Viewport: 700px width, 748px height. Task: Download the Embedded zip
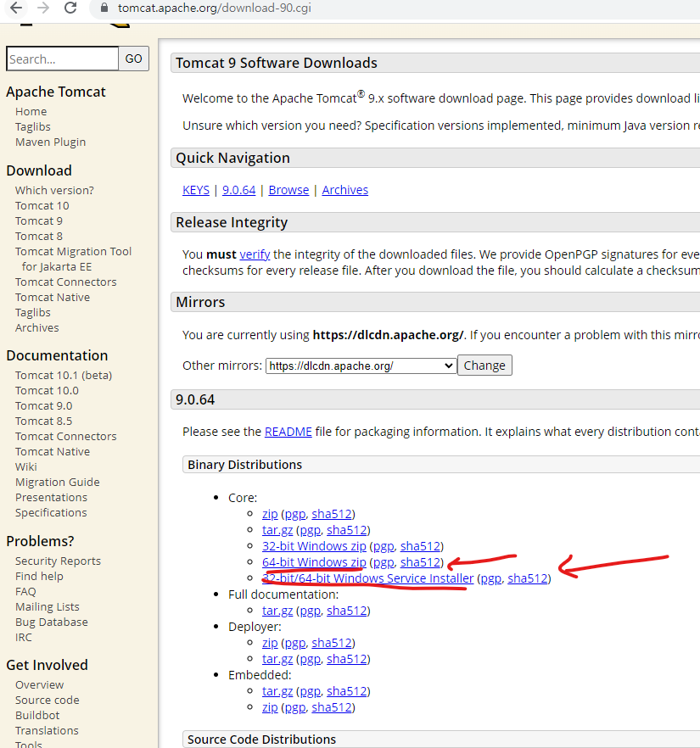(x=270, y=707)
